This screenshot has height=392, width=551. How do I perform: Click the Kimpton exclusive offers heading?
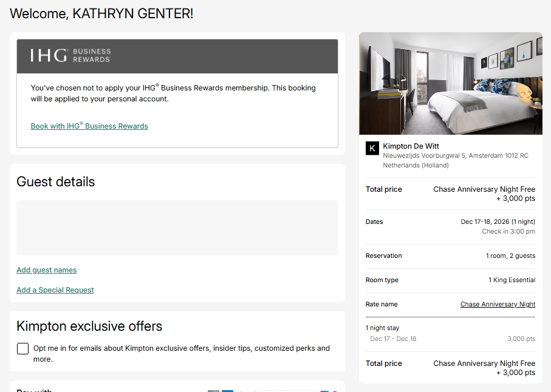(x=89, y=326)
